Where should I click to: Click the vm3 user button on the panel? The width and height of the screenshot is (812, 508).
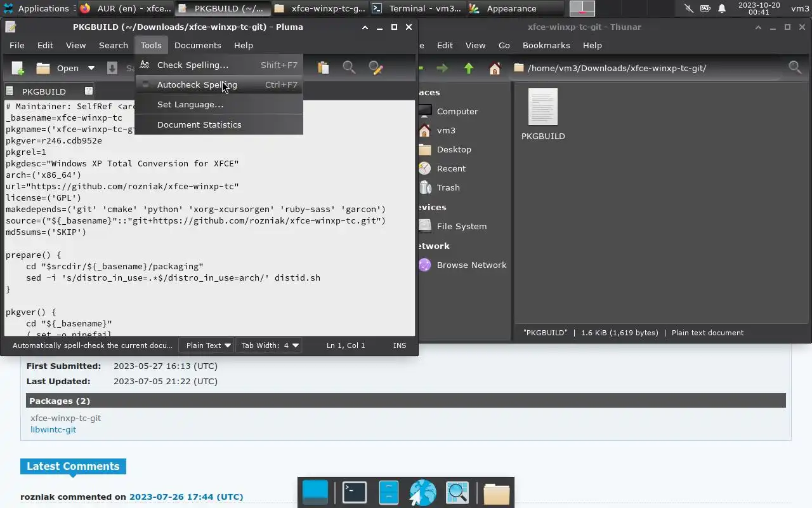point(800,8)
